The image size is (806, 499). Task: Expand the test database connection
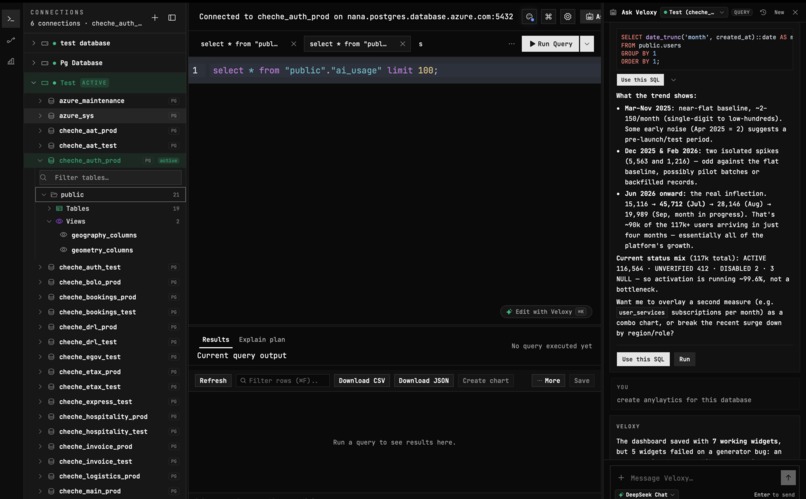click(x=33, y=43)
